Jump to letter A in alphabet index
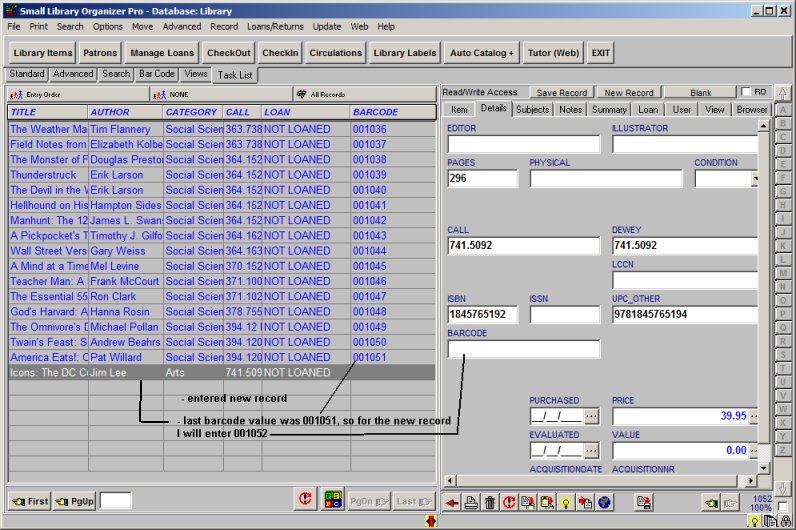Image resolution: width=796 pixels, height=530 pixels. (783, 110)
